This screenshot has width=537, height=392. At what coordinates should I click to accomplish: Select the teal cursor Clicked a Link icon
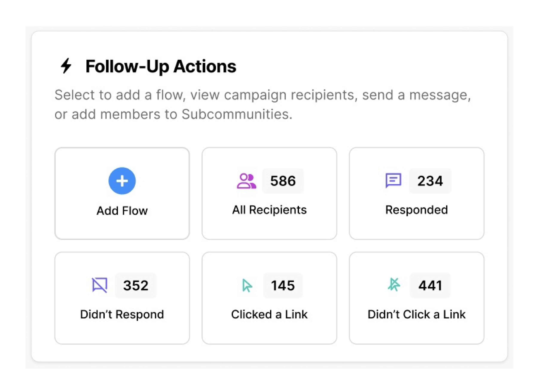click(247, 285)
